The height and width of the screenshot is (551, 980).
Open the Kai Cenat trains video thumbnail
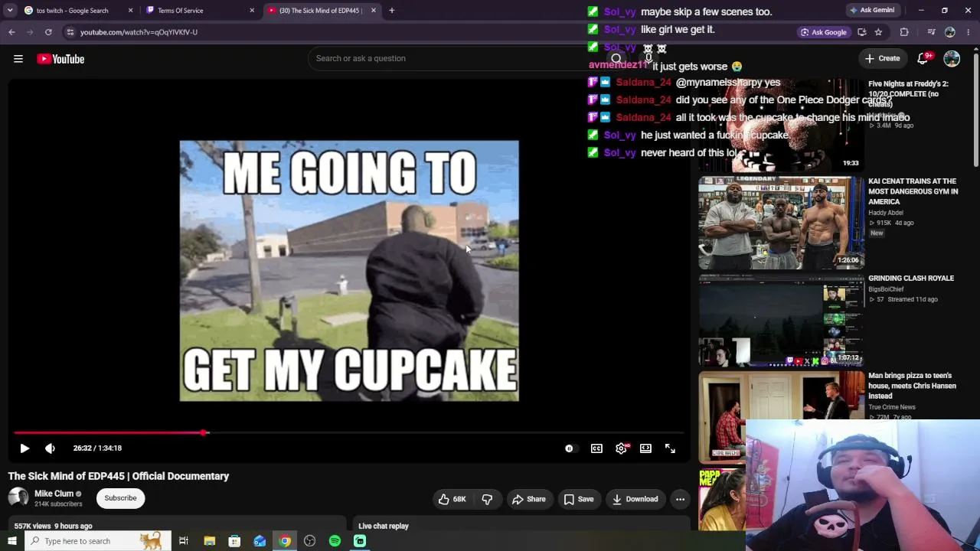coord(781,222)
